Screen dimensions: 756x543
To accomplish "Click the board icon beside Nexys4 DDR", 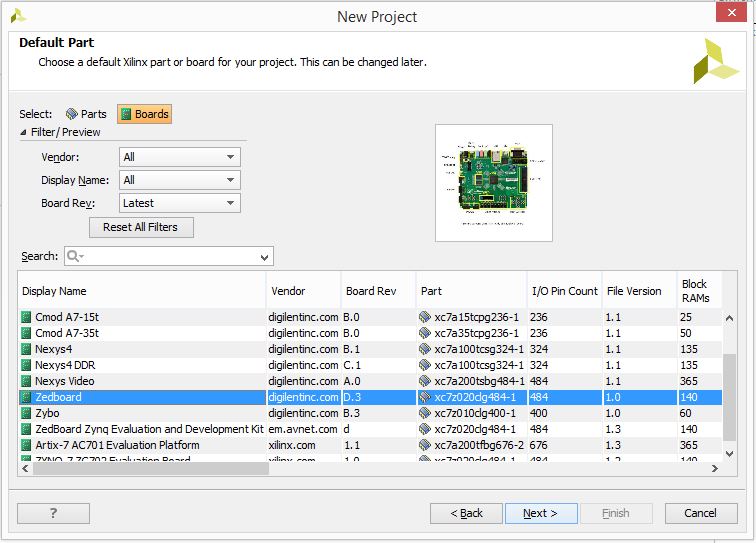I will coord(26,365).
